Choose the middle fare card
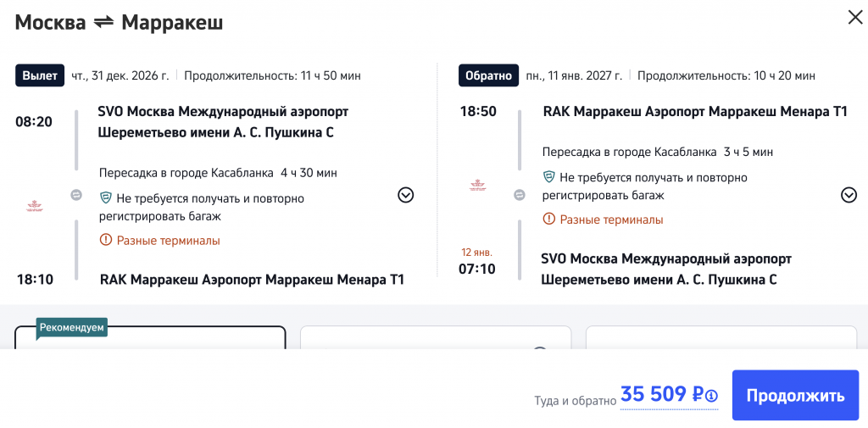 click(x=436, y=339)
